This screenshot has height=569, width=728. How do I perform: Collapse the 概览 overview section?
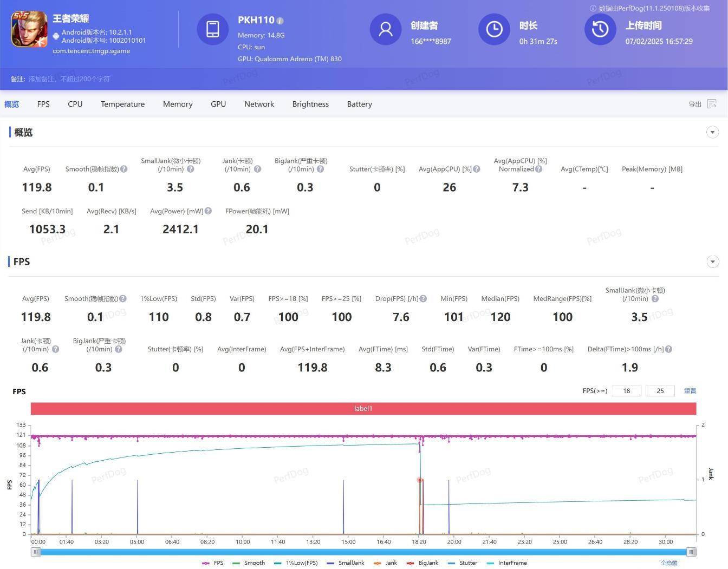pos(712,132)
